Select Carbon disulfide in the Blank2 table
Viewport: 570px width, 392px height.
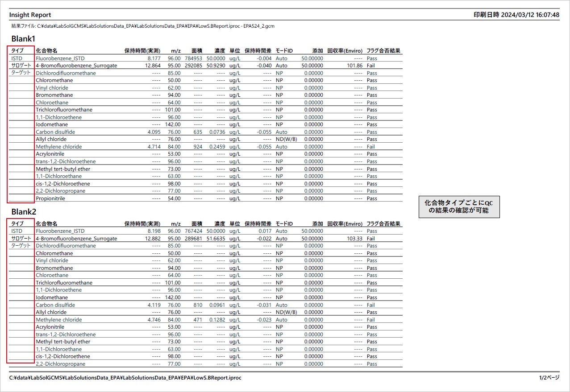point(55,305)
